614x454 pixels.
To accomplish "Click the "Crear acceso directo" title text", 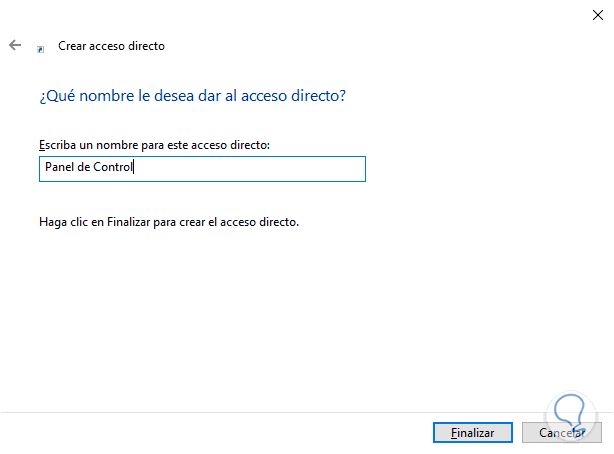I will coord(111,46).
